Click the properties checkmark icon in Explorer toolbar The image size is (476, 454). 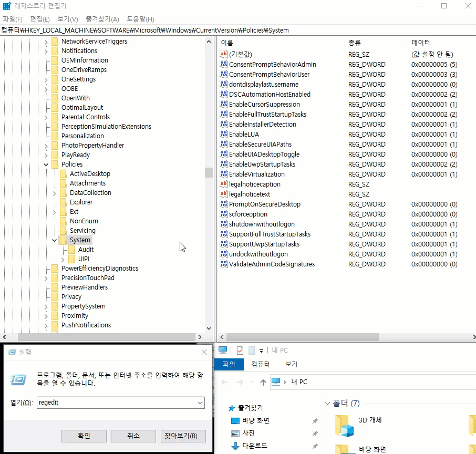[x=240, y=350]
